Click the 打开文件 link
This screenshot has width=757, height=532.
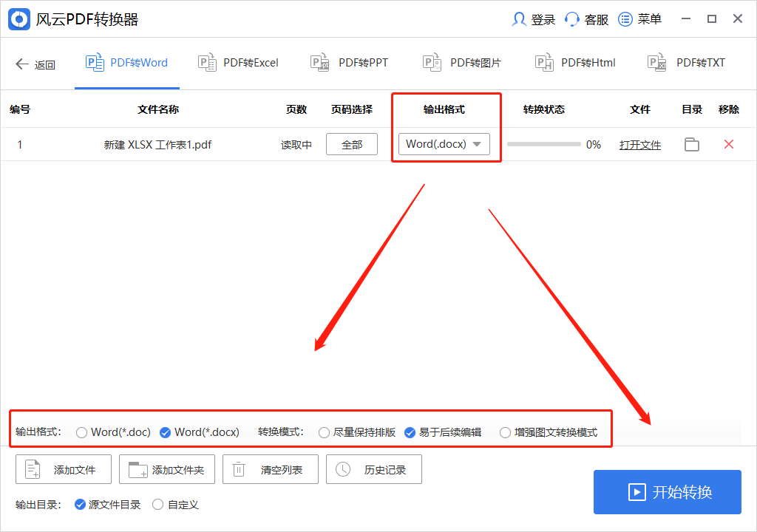coord(639,145)
